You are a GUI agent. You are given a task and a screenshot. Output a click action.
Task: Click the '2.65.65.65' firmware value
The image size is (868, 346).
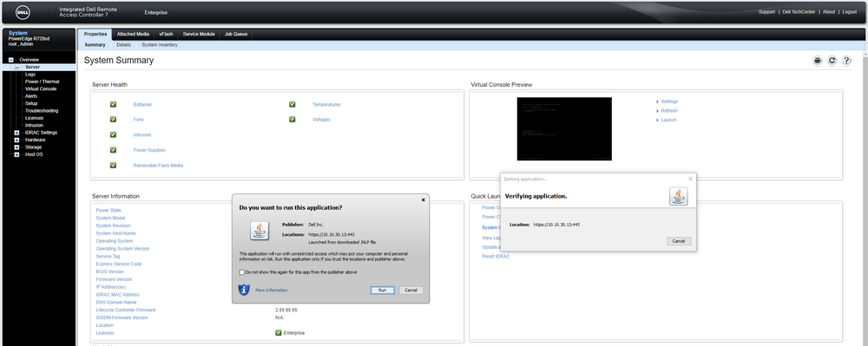pos(286,310)
